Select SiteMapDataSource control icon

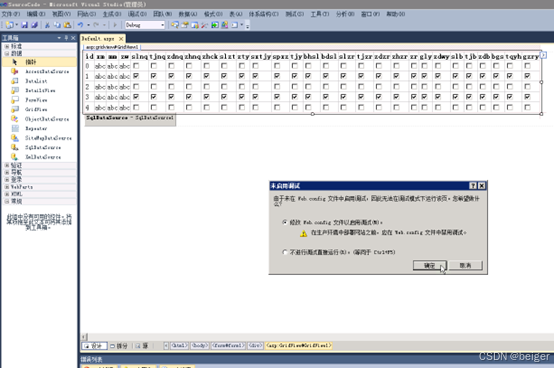(14, 138)
